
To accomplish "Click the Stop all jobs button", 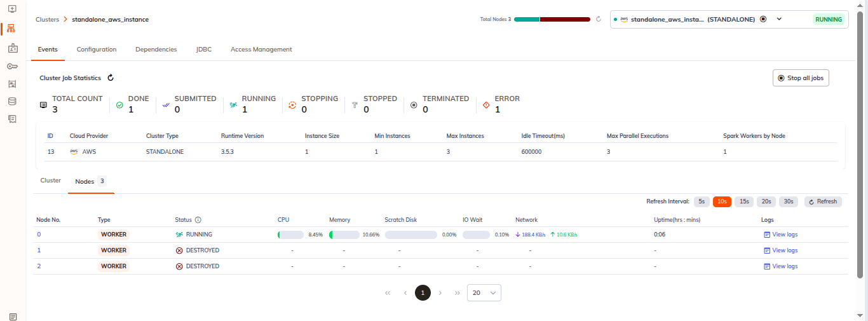I will [x=801, y=78].
